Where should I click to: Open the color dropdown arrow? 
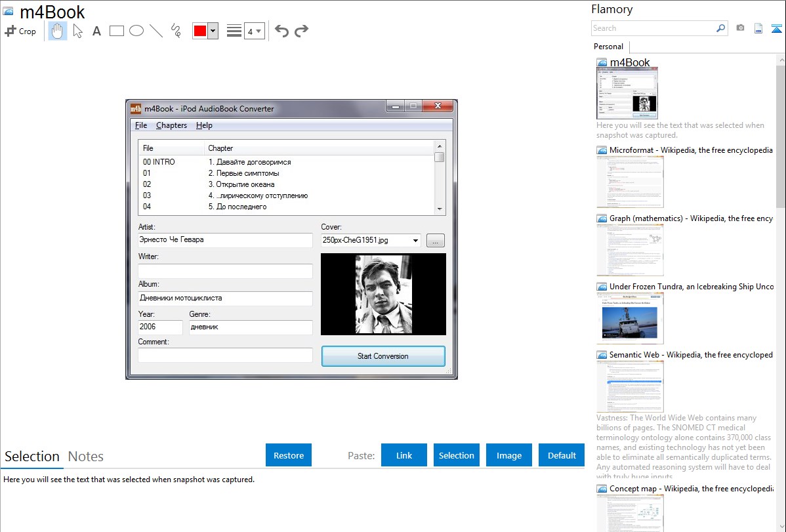click(213, 31)
